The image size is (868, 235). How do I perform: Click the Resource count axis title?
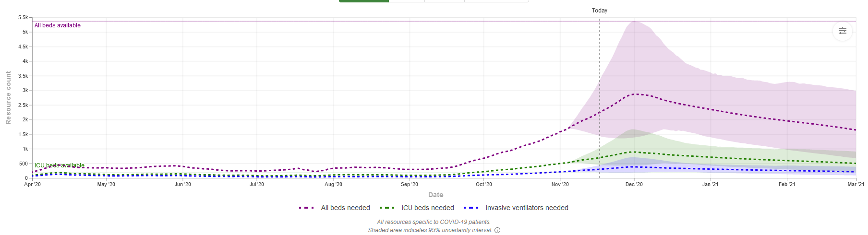point(8,98)
